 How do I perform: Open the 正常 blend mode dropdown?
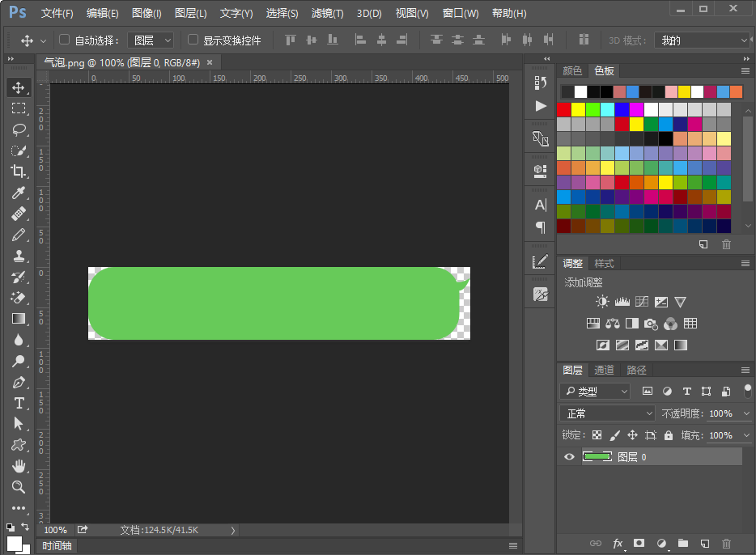[x=608, y=413]
